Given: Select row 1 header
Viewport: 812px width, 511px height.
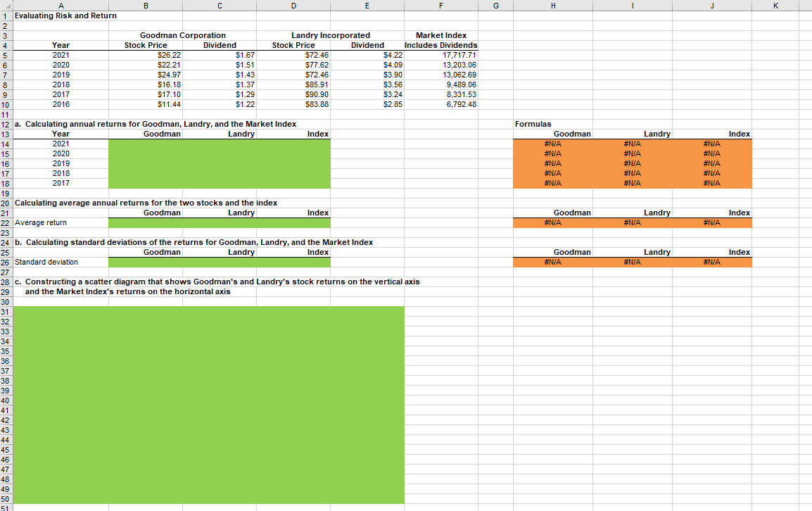Looking at the screenshot, I should 6,15.
